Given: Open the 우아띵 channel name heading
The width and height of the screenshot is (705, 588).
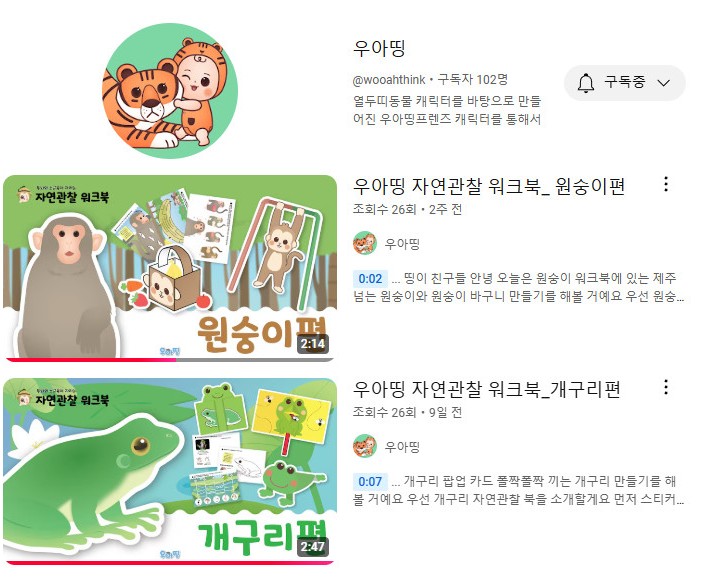Looking at the screenshot, I should (379, 49).
